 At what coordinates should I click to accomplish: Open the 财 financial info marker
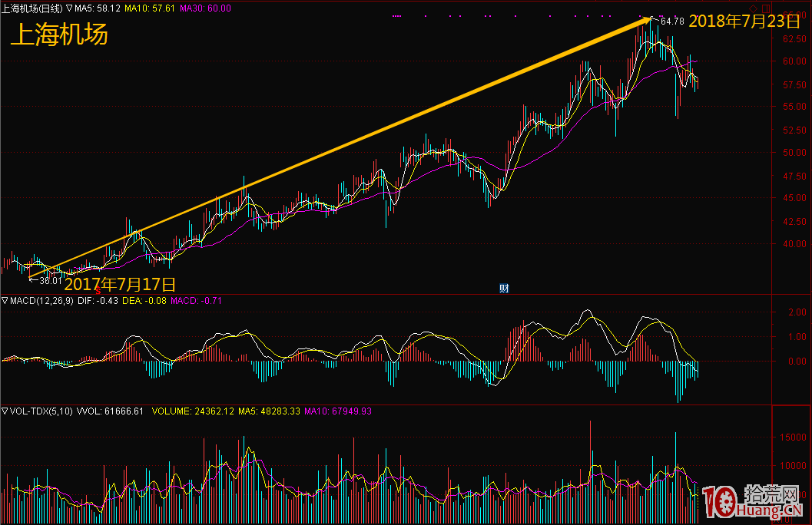pyautogui.click(x=504, y=288)
